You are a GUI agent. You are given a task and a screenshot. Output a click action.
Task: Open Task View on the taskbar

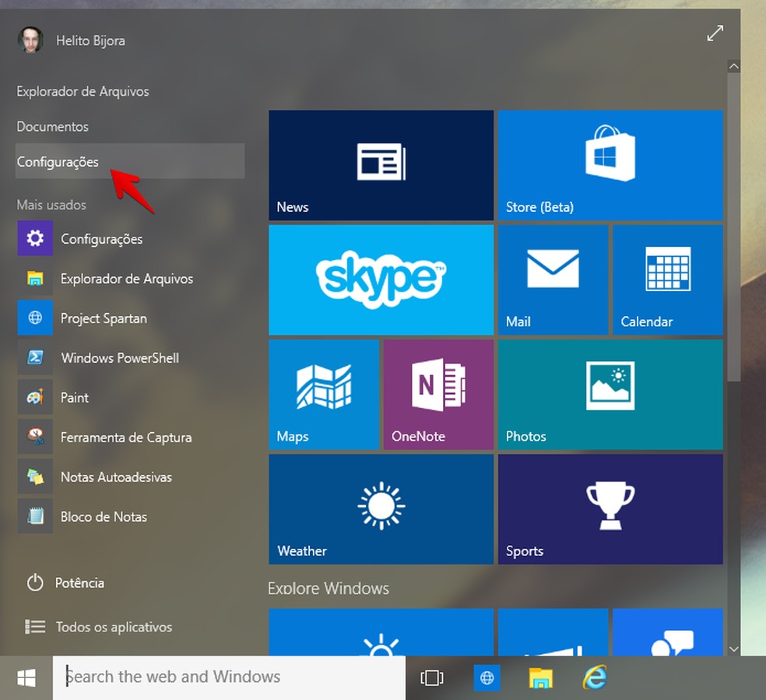click(432, 677)
